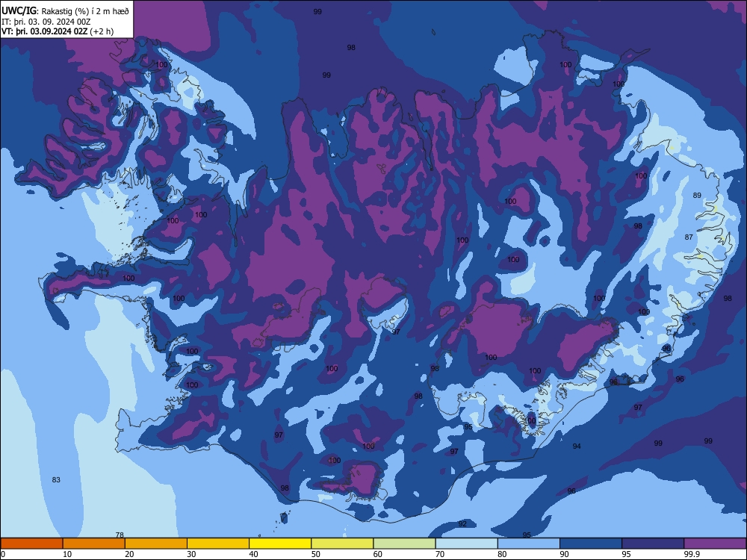Click the '60' legend scale label
Viewport: 747px width, 560px height.
378,554
